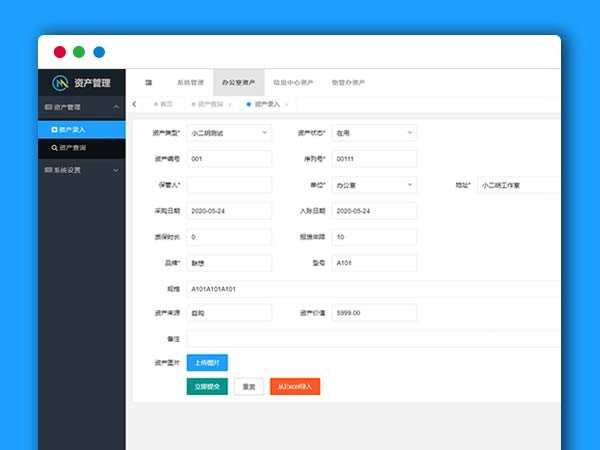Close the 资产录入 tab
This screenshot has width=600, height=450.
coord(286,104)
